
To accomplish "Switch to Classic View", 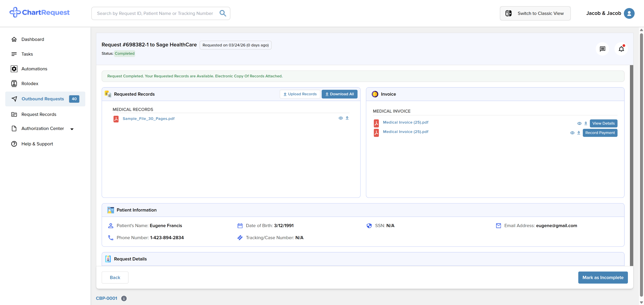I will tap(535, 13).
